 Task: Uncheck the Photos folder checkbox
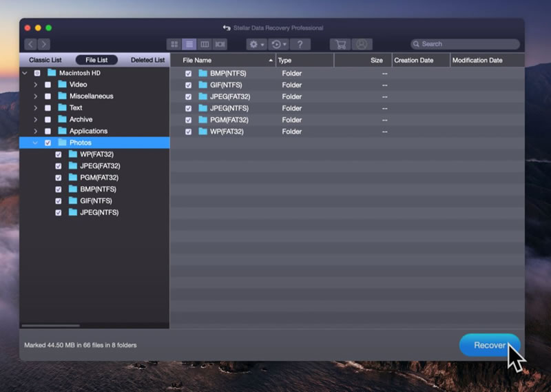tap(48, 143)
